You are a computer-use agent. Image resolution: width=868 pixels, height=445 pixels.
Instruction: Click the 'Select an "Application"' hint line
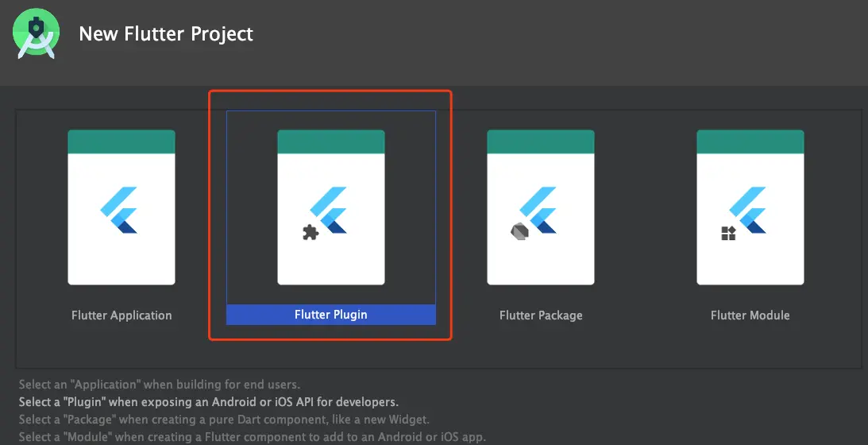coord(160,385)
